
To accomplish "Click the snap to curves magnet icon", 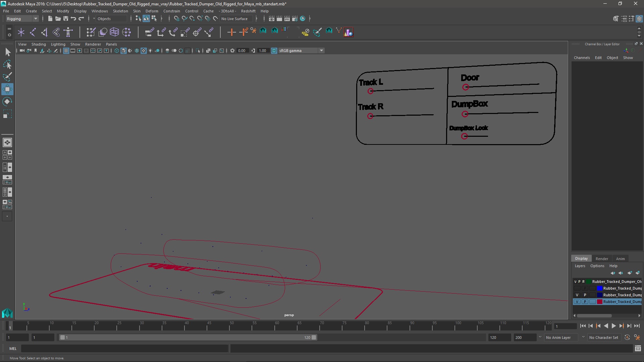I will pos(184,19).
